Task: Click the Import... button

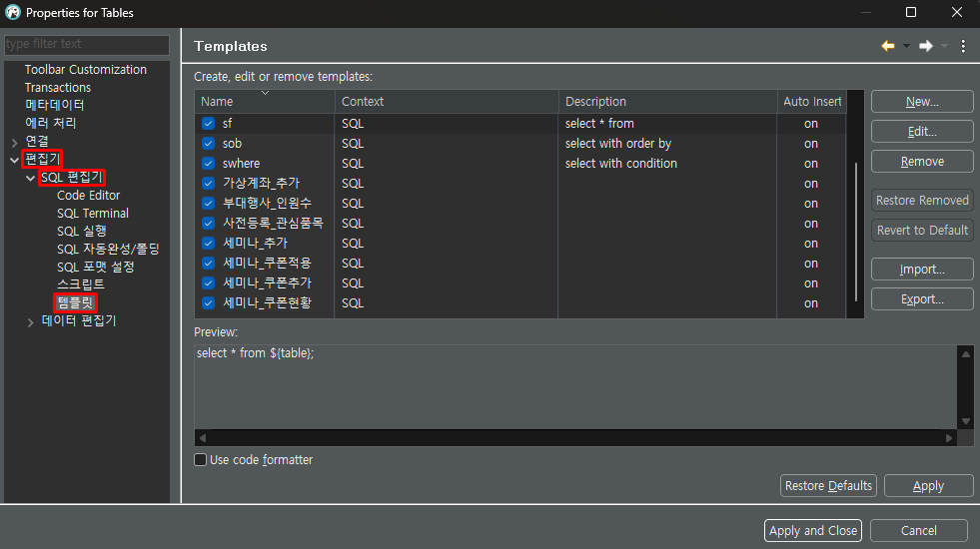Action: 922,270
